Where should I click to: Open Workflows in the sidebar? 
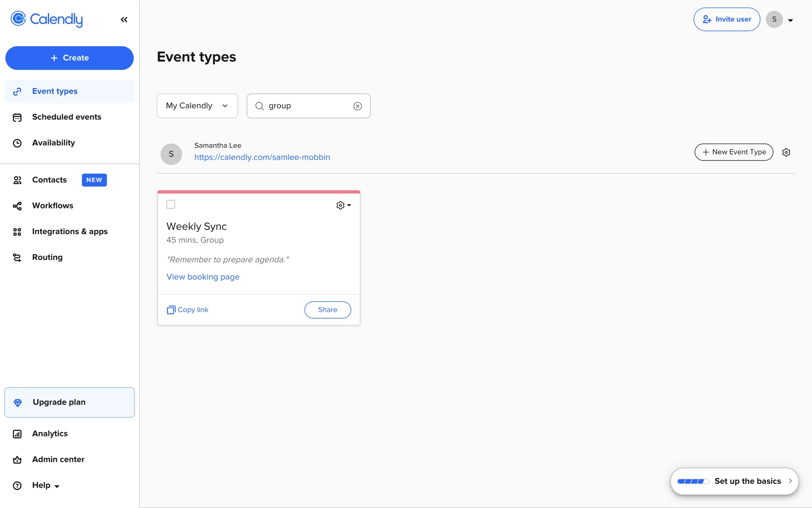(52, 206)
